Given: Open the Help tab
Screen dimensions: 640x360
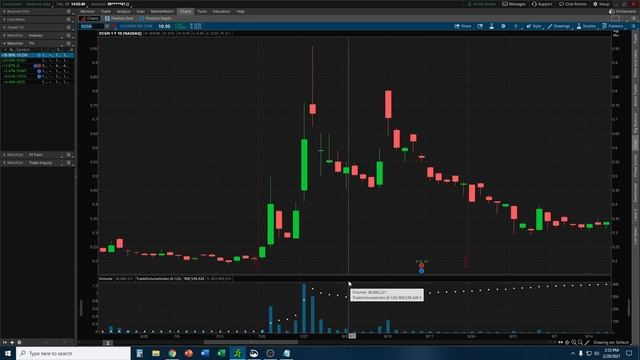Looking at the screenshot, I should click(x=240, y=11).
